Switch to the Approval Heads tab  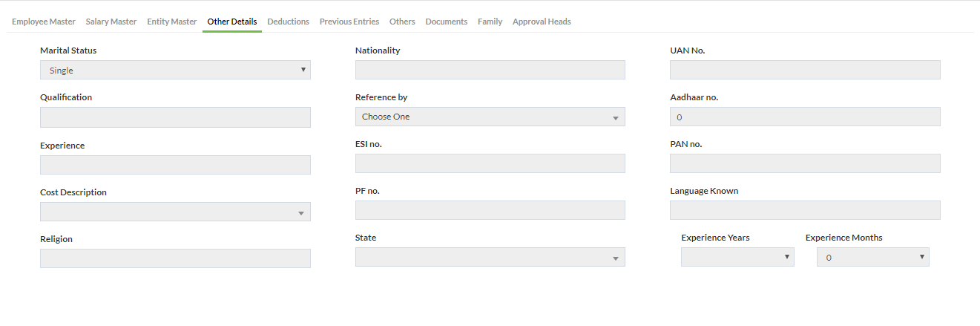click(x=542, y=22)
